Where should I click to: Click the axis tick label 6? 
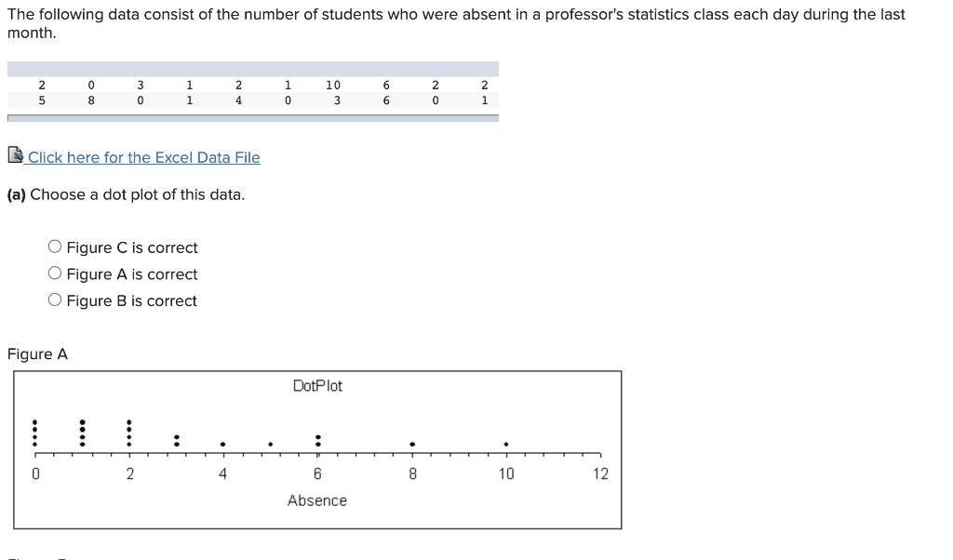(x=317, y=473)
